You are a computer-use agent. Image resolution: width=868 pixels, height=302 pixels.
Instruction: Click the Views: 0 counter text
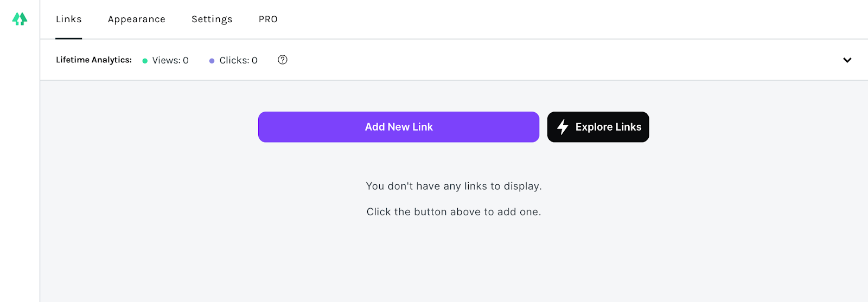(x=170, y=60)
